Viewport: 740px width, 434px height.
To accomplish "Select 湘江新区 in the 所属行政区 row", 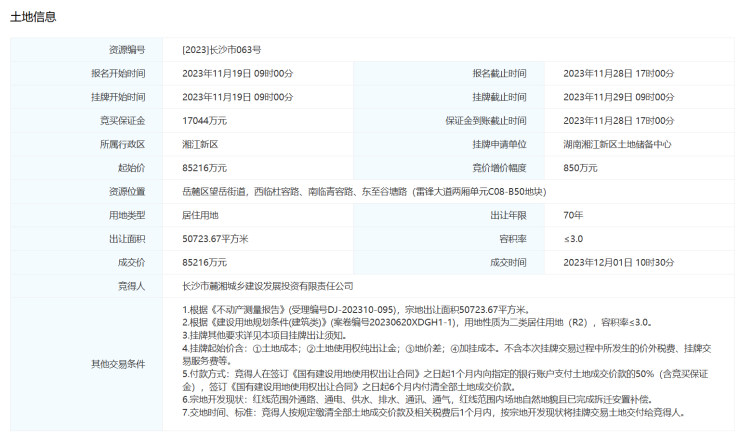I will (x=202, y=144).
